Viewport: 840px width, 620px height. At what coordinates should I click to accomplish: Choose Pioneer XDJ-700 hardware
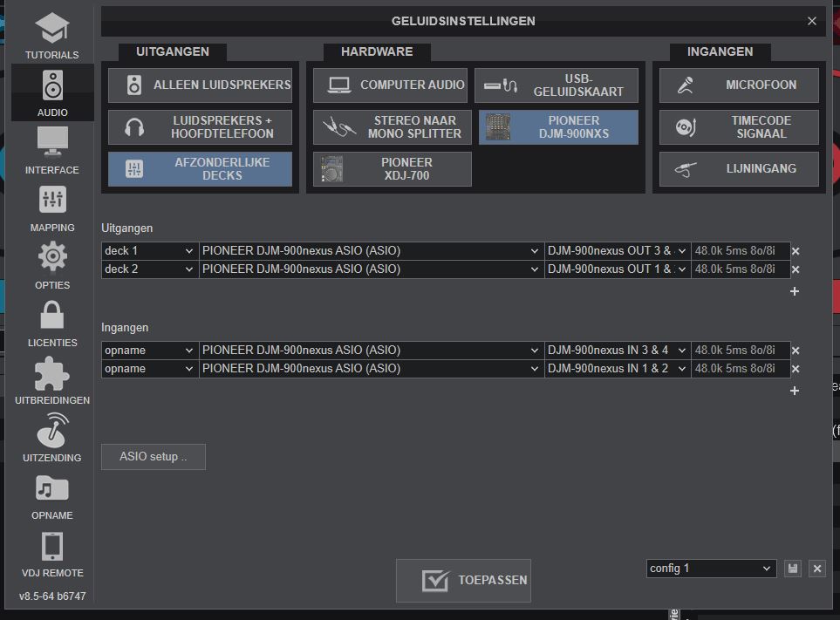(393, 169)
